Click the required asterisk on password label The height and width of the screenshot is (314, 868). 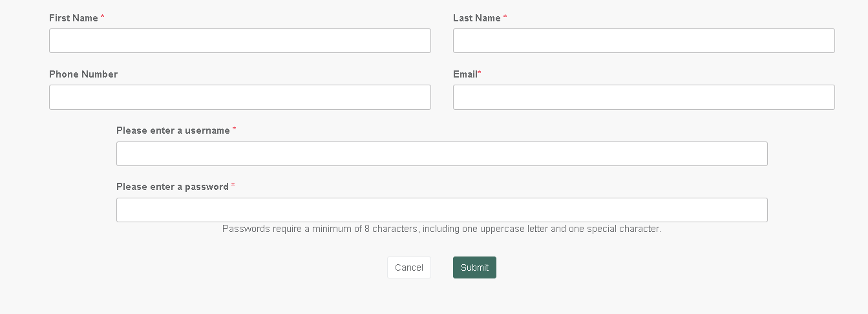[233, 185]
